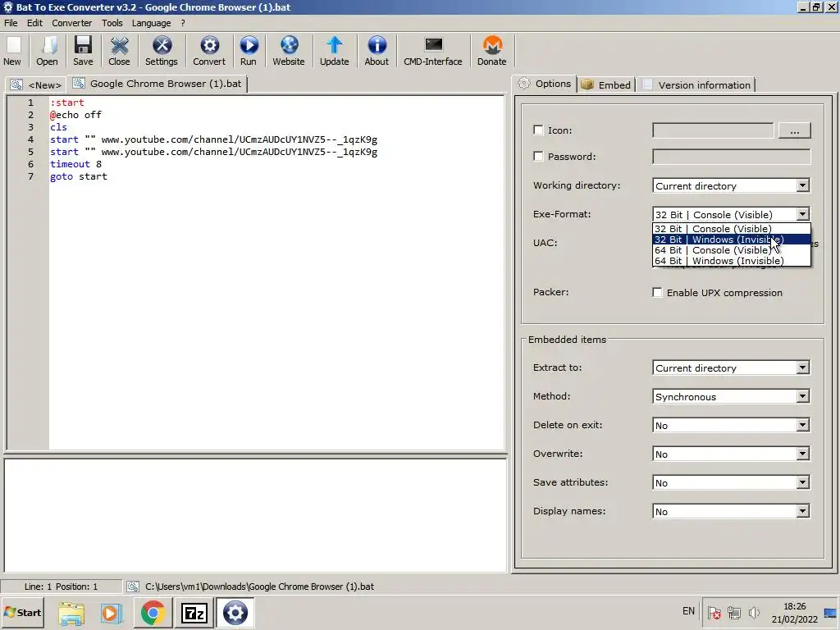
Task: Open the Extract to dropdown
Action: (731, 368)
